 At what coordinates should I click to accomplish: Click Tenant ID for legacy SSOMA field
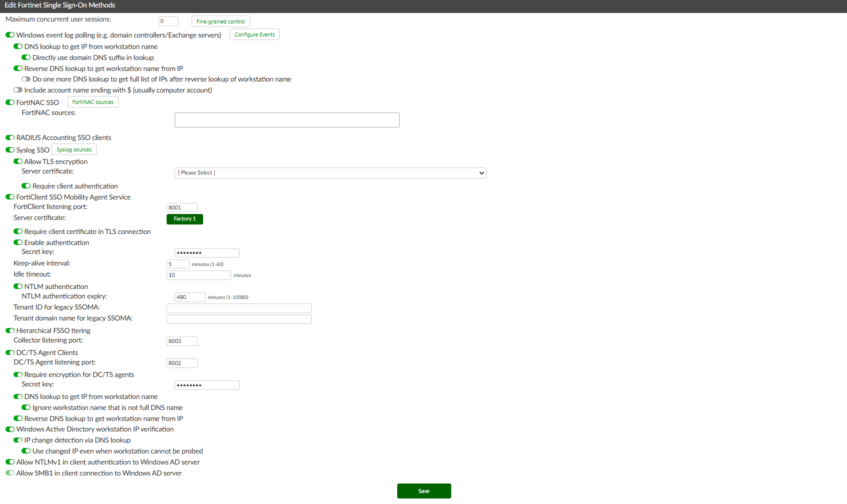click(x=239, y=308)
